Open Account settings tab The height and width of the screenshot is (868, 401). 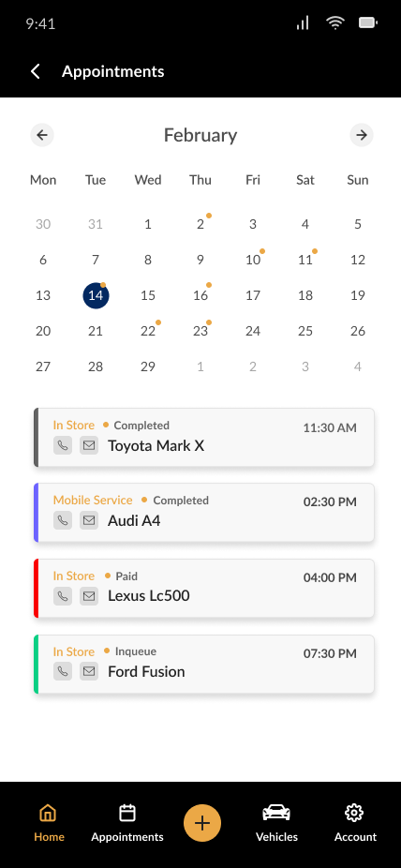click(x=355, y=823)
